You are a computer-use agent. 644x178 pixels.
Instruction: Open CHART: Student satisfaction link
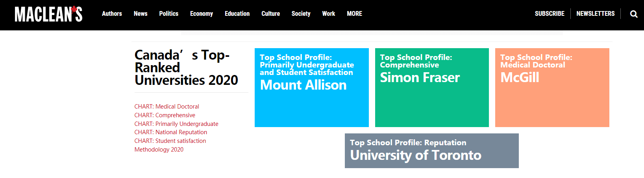tap(170, 141)
